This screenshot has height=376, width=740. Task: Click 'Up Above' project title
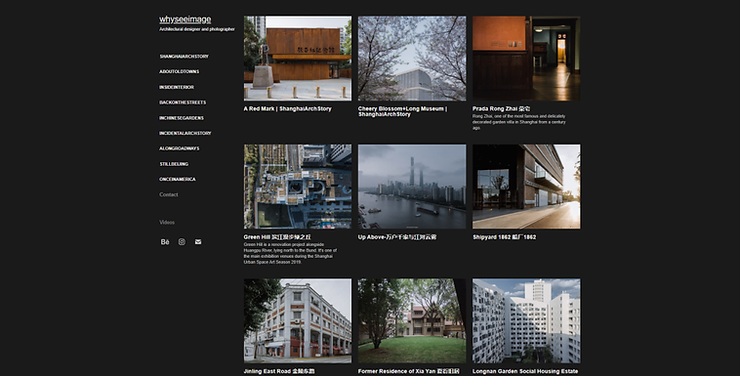pyautogui.click(x=397, y=237)
